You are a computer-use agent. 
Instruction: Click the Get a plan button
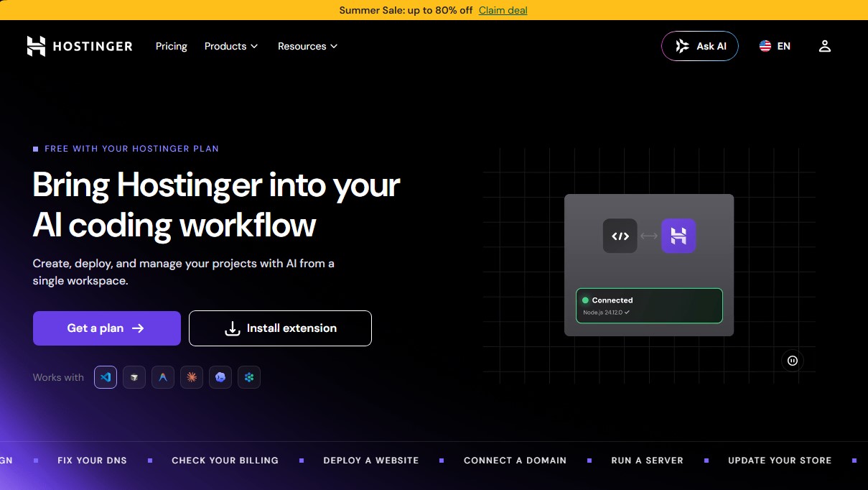[107, 328]
